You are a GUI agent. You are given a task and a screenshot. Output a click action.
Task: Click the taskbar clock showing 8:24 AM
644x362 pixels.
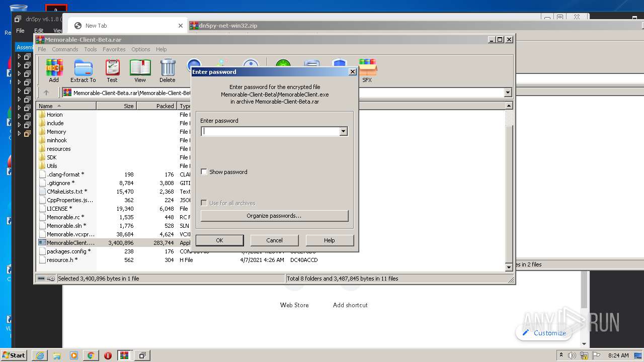(x=618, y=355)
